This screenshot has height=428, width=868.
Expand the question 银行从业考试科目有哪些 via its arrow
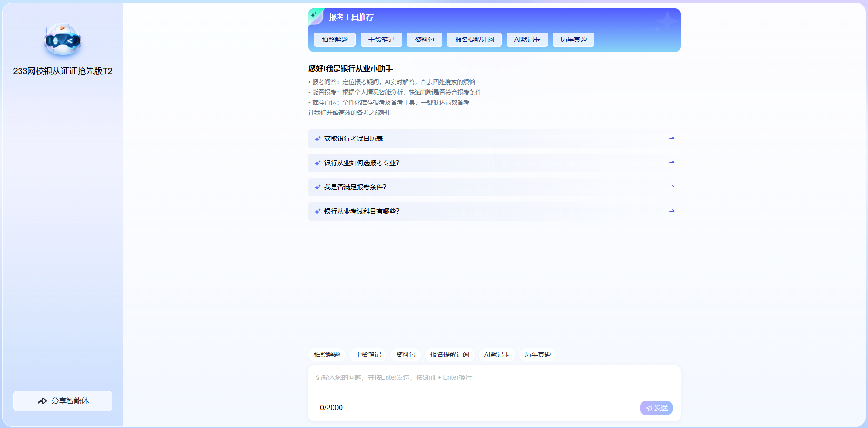672,211
